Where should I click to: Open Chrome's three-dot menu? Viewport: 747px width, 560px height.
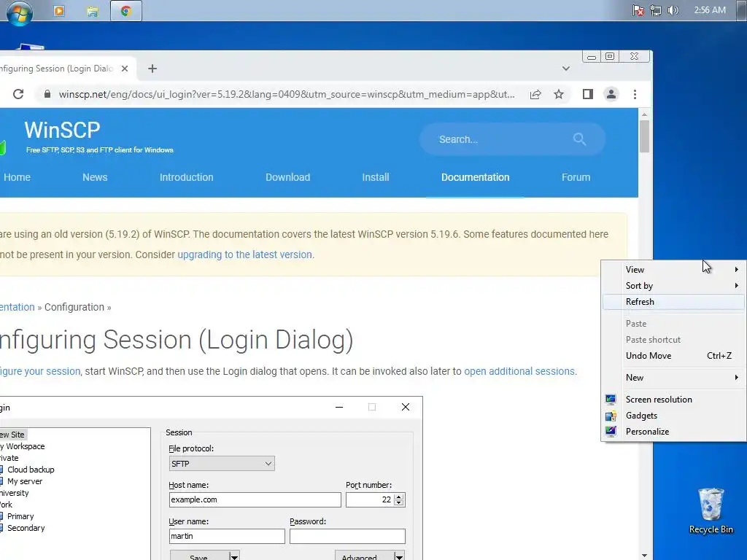635,94
